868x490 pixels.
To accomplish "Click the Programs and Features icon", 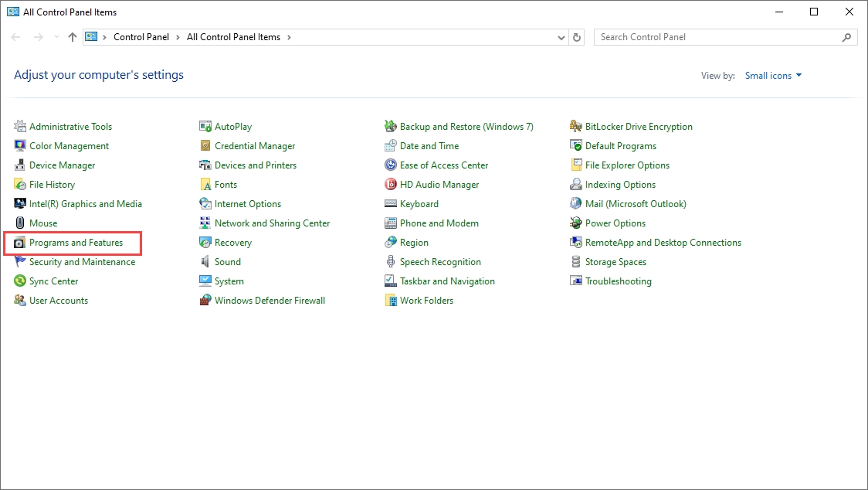I will click(x=20, y=243).
